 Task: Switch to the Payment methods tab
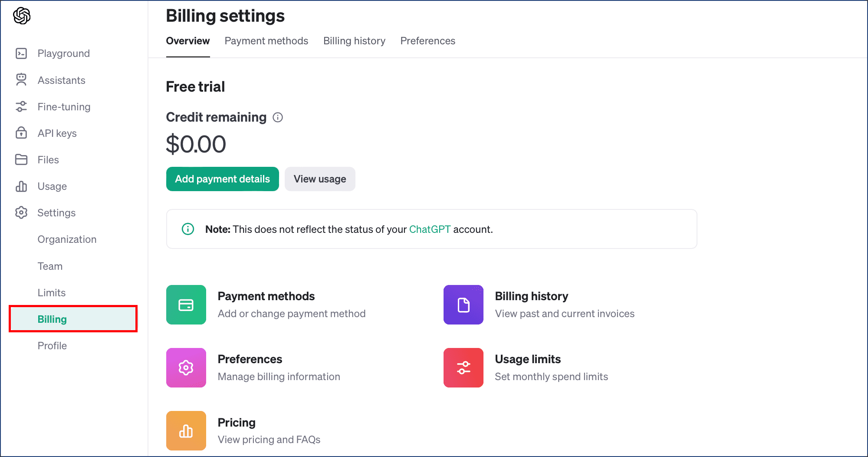coord(266,41)
